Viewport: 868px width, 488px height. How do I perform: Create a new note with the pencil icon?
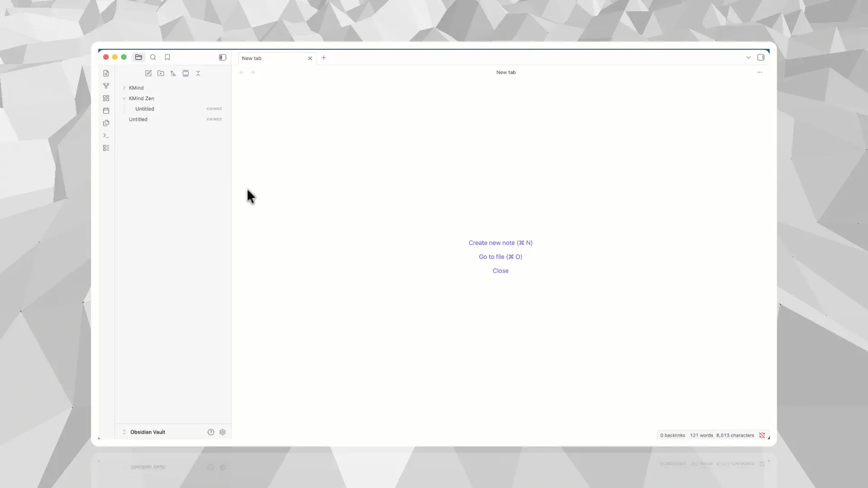click(x=148, y=73)
